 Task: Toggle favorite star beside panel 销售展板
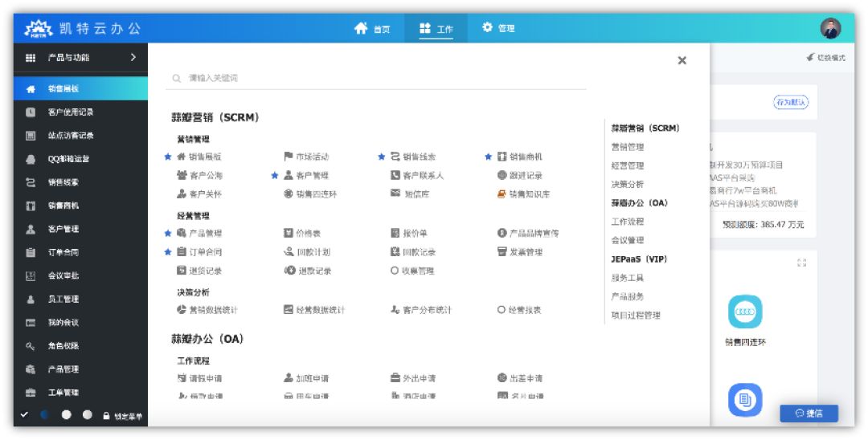coord(168,157)
